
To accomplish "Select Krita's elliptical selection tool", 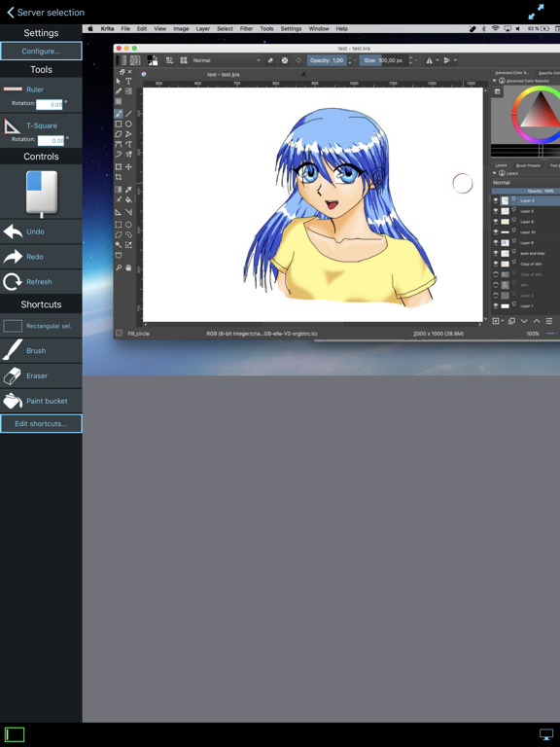I will coord(128,225).
